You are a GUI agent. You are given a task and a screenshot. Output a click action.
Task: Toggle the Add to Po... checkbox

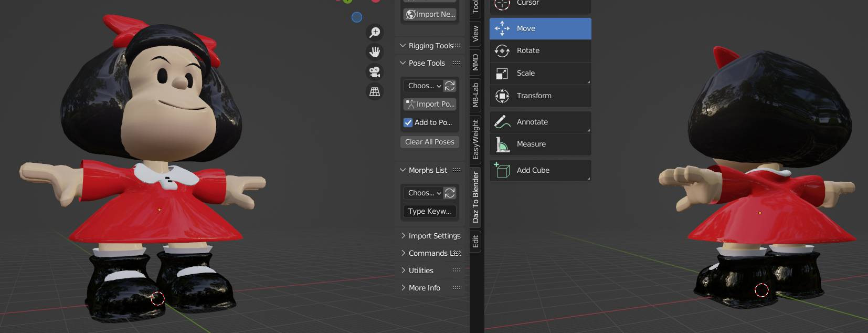(408, 122)
